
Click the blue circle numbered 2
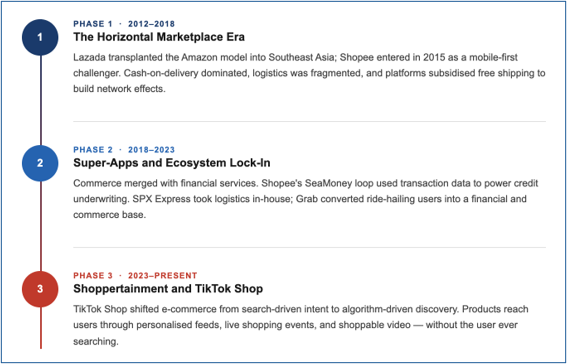click(x=40, y=163)
